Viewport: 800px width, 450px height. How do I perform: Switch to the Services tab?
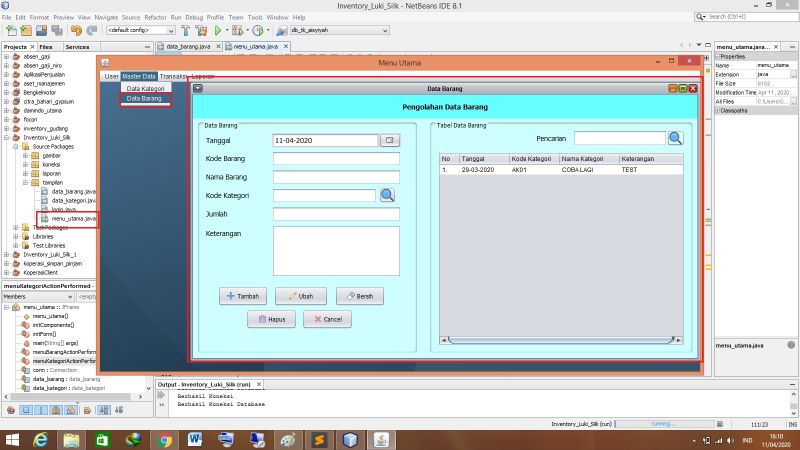click(78, 47)
